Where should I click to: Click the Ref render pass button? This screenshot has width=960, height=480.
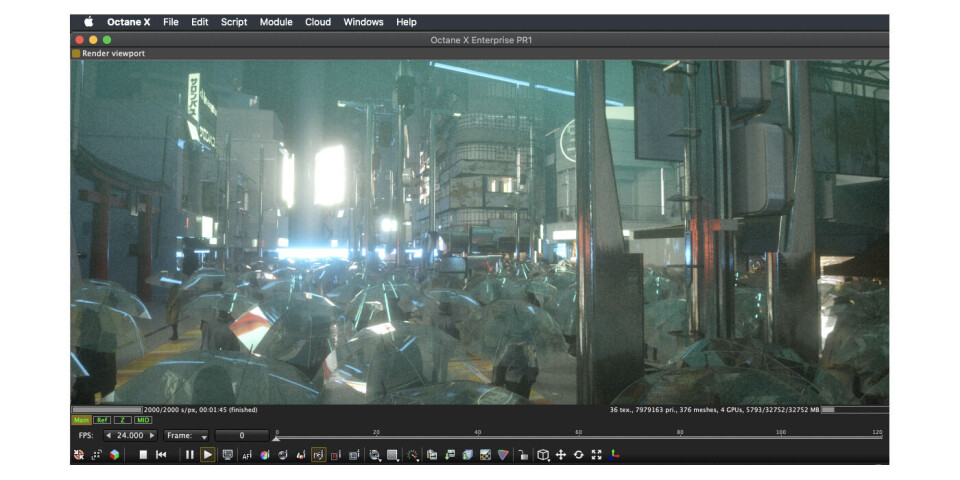pyautogui.click(x=101, y=420)
